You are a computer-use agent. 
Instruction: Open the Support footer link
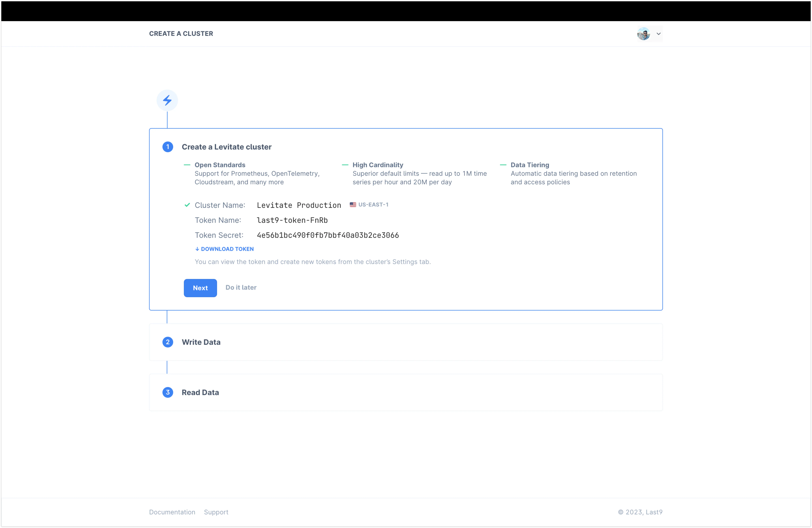[x=216, y=512]
